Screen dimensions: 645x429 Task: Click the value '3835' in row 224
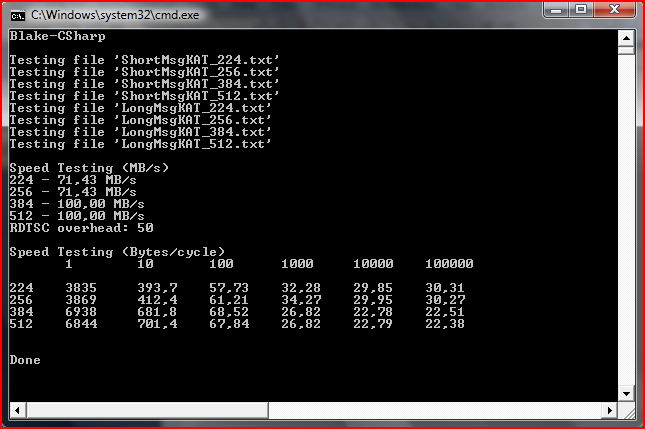(x=81, y=288)
